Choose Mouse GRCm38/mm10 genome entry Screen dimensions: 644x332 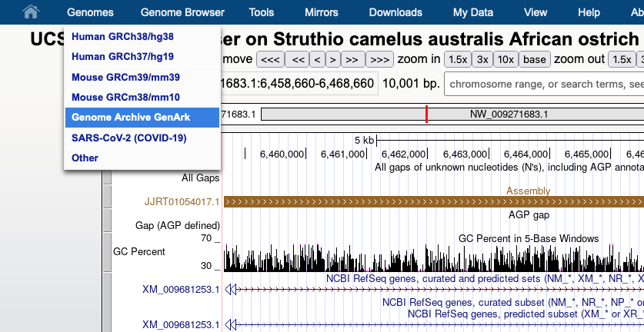point(142,98)
